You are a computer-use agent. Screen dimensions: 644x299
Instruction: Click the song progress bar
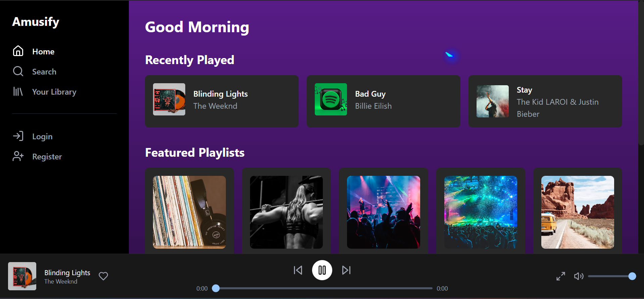pos(324,288)
